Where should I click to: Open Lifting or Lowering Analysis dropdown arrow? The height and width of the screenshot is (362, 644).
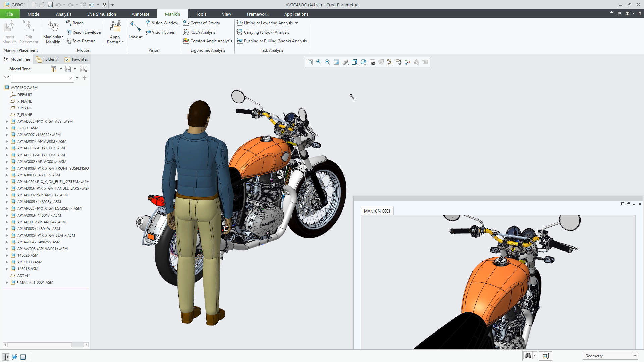pos(296,23)
